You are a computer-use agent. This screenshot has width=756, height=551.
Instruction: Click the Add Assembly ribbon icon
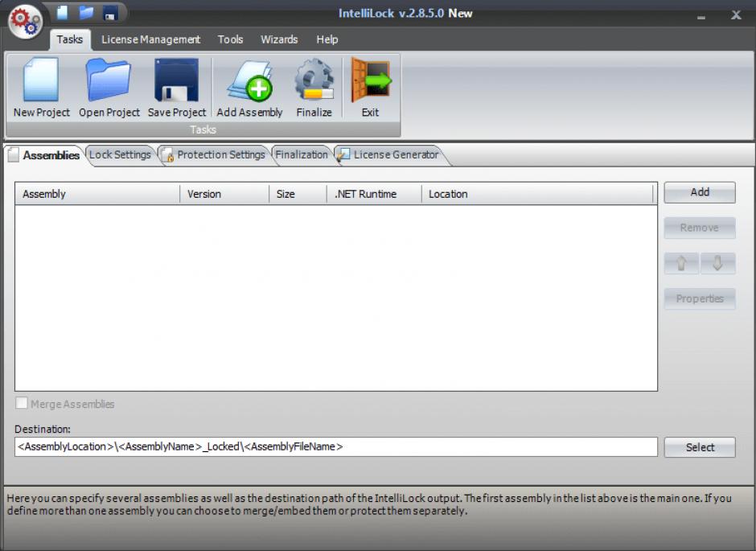point(250,87)
